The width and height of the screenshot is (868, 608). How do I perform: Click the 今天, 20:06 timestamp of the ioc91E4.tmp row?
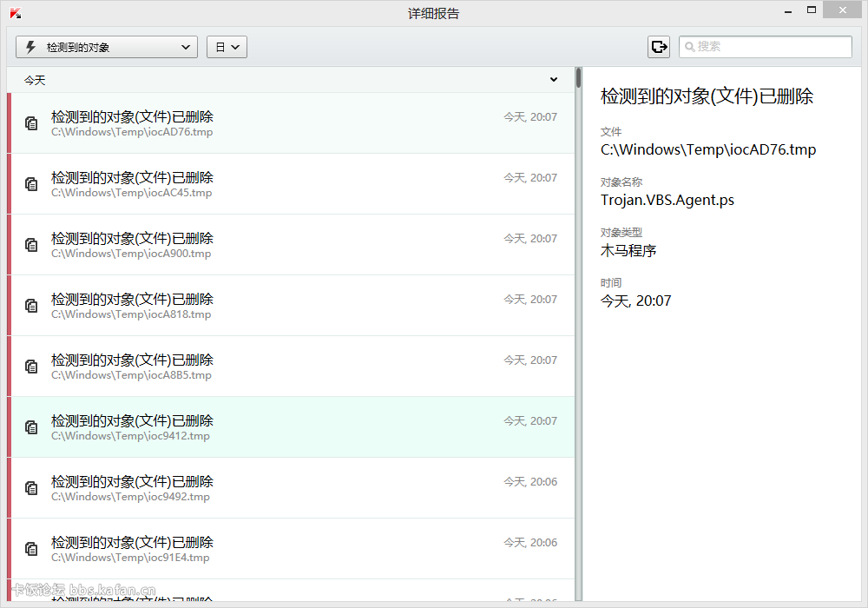tap(530, 543)
